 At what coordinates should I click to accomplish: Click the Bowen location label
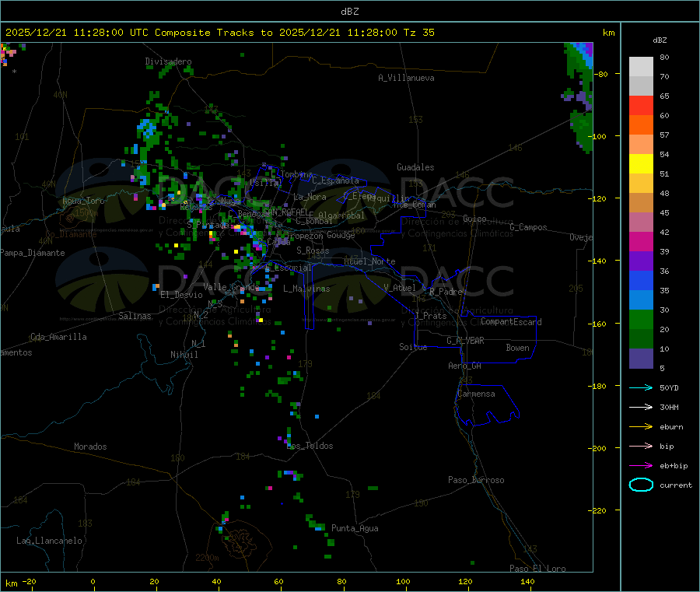coord(518,347)
